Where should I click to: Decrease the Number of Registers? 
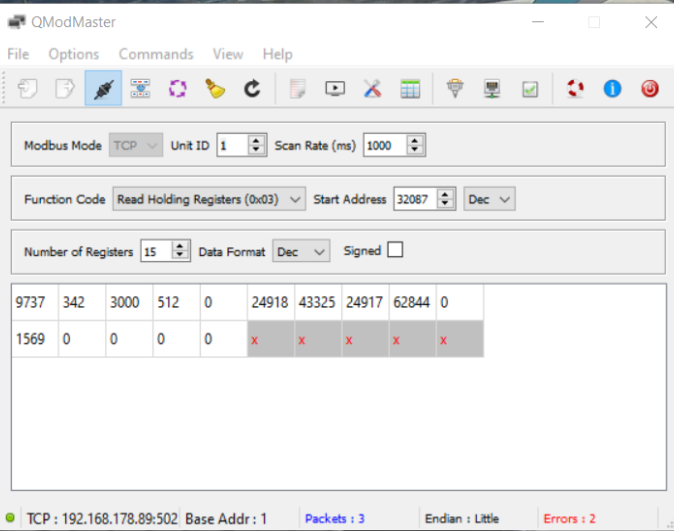(x=180, y=256)
